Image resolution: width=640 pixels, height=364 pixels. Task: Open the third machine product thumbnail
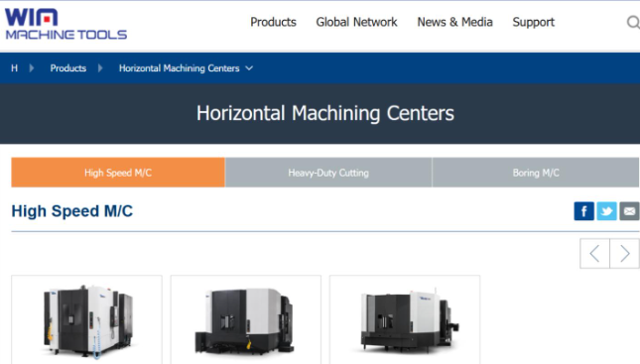(405, 319)
